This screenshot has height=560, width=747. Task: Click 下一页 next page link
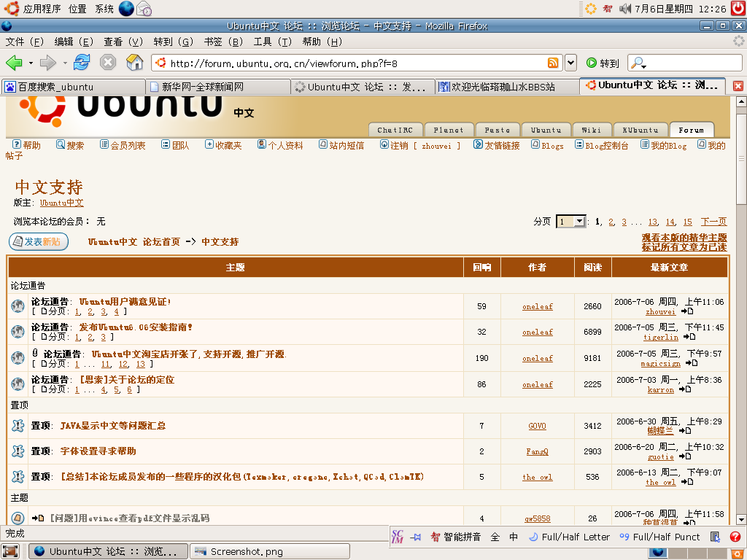coord(713,222)
